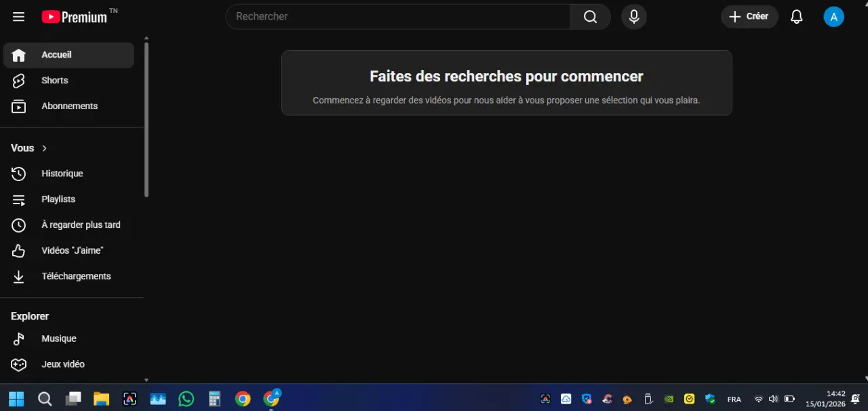Image resolution: width=868 pixels, height=411 pixels.
Task: Select Vidéos "J'aime" label
Action: pyautogui.click(x=72, y=251)
